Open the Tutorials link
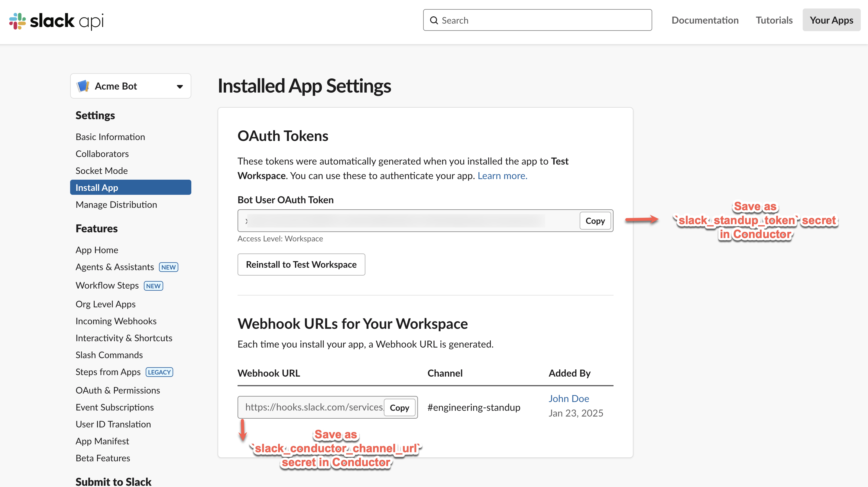Viewport: 868px width, 487px height. (x=774, y=20)
